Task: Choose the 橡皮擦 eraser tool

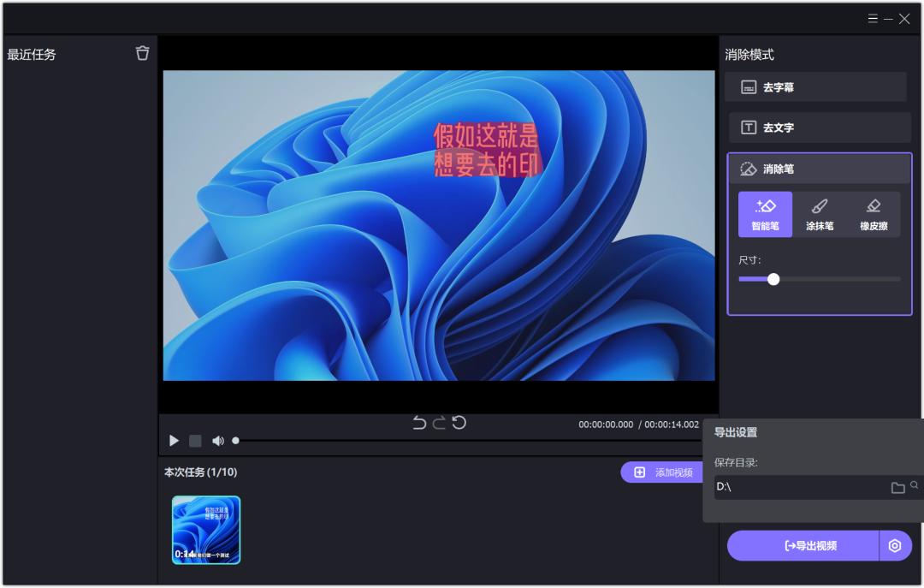Action: (874, 215)
